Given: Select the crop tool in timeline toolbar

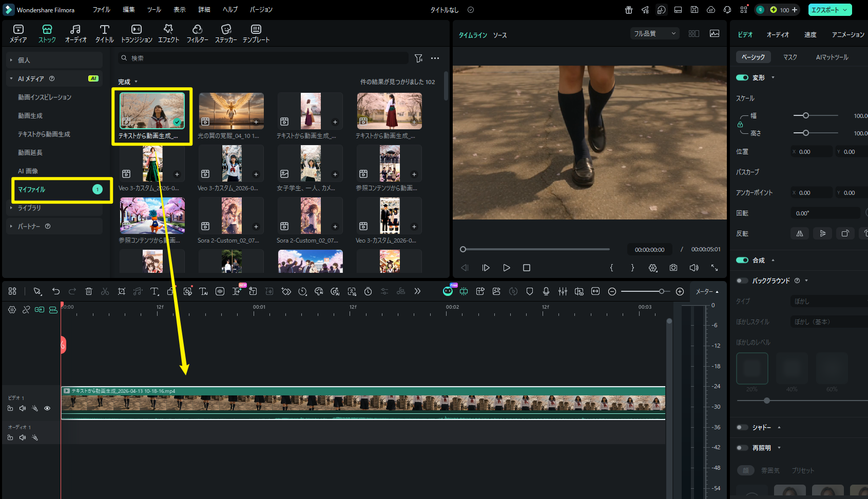Looking at the screenshot, I should pos(122,291).
